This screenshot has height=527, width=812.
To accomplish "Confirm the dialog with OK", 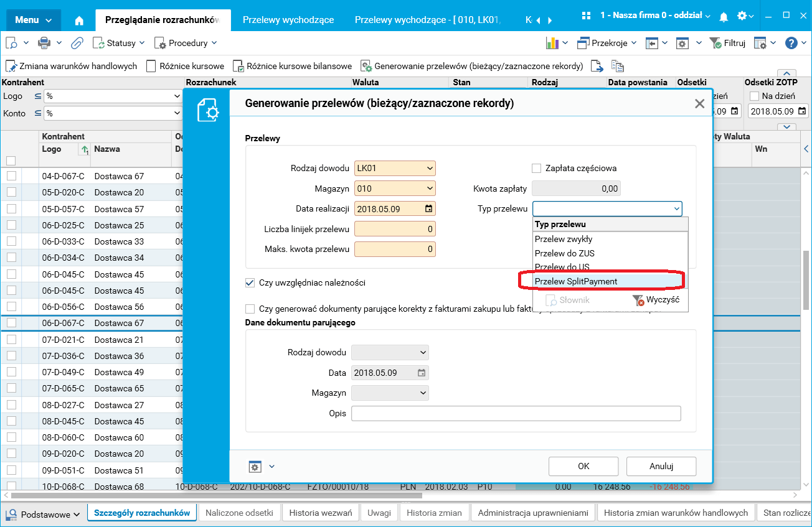I will pyautogui.click(x=583, y=466).
